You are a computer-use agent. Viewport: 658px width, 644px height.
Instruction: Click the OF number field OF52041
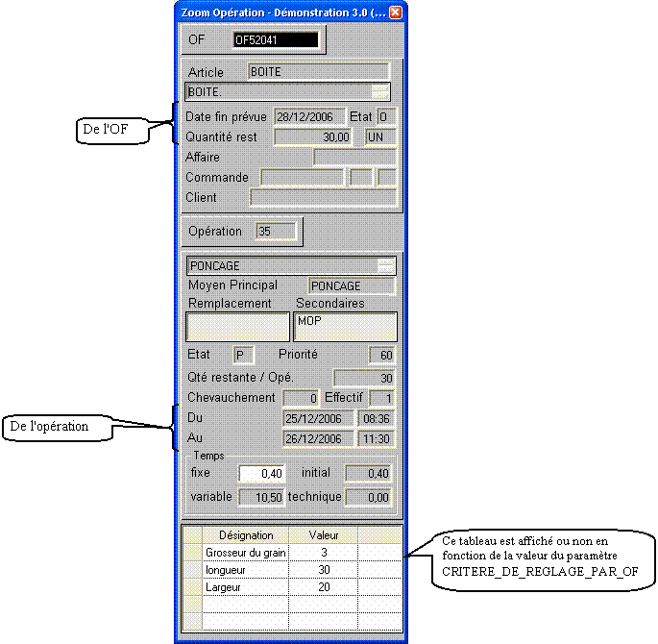tap(275, 40)
